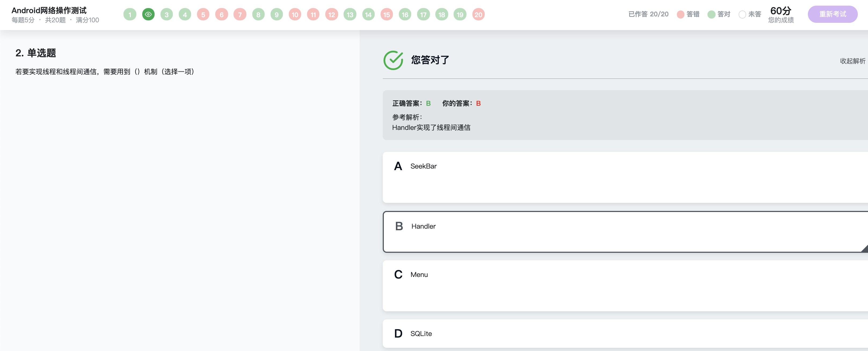This screenshot has width=868, height=351.
Task: Go to question 14 circle
Action: point(368,14)
